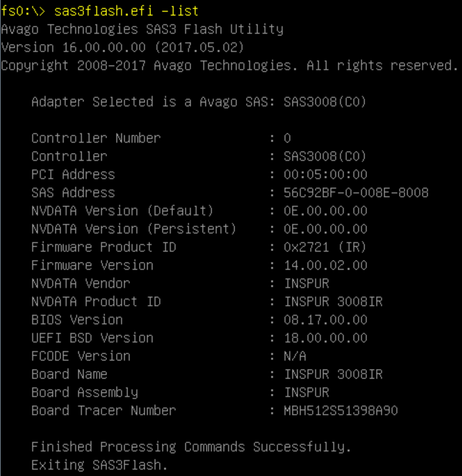
Task: Click the BIOS Version value 08.17.00.00
Action: click(x=325, y=320)
